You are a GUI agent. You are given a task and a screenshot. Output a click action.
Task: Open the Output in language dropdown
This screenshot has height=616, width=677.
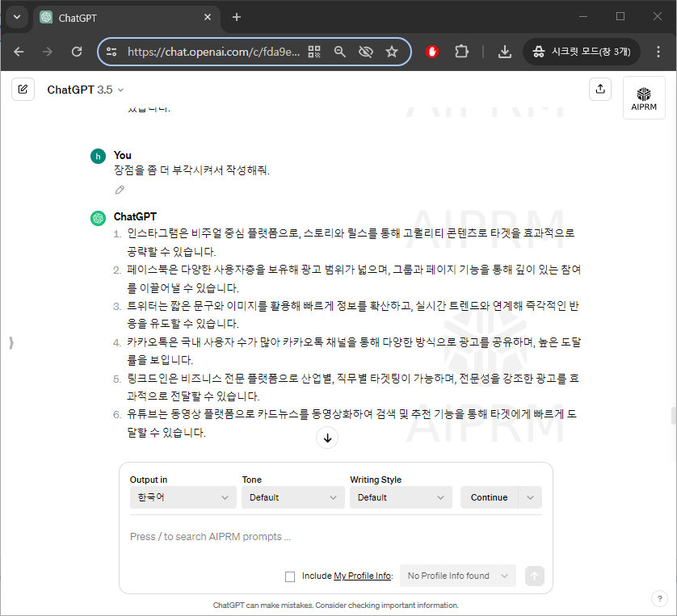183,497
